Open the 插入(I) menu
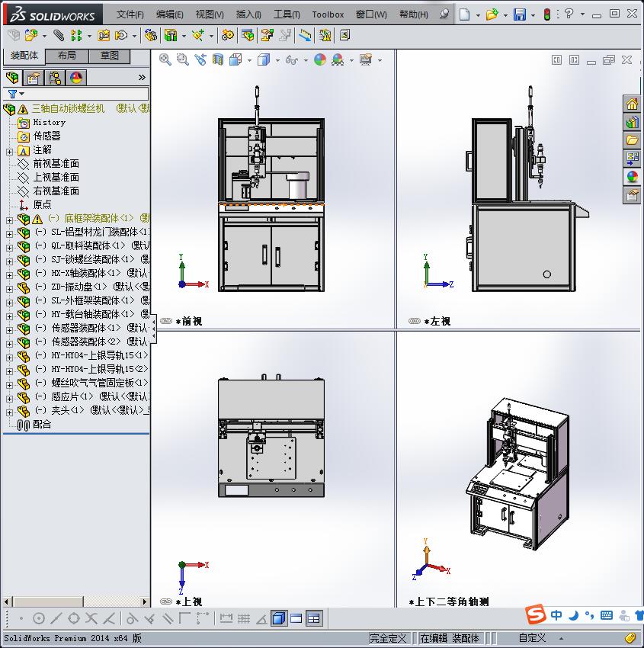The image size is (644, 648). (x=248, y=14)
